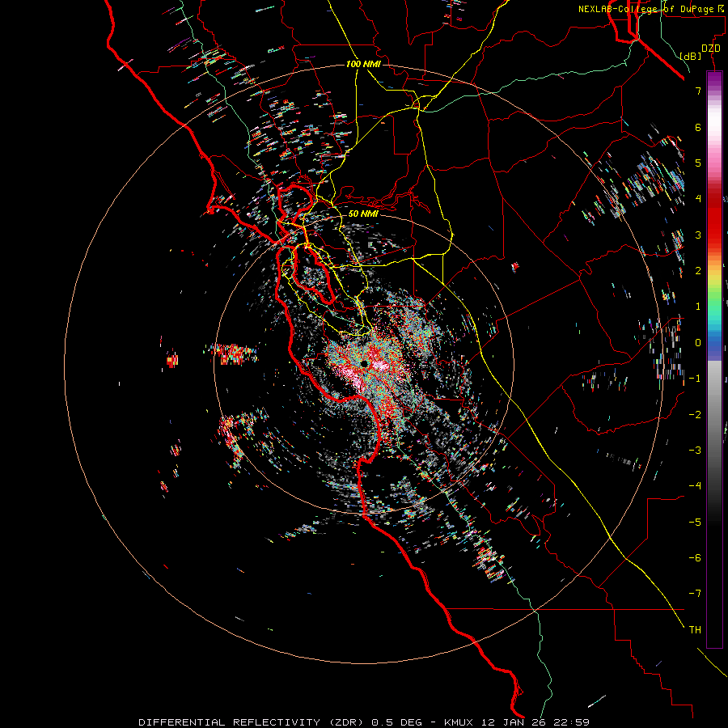
Task: Click the -2 tick label on scale
Action: pos(695,415)
